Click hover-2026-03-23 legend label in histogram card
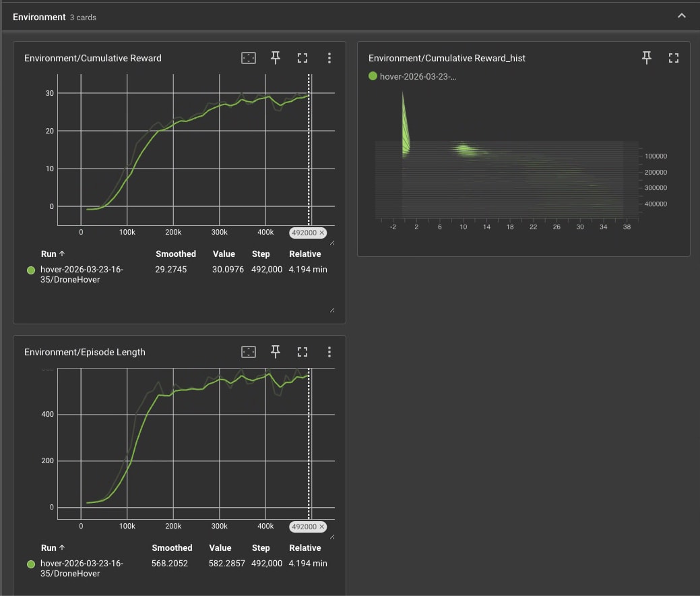Screen dimensions: 700x596 418,76
